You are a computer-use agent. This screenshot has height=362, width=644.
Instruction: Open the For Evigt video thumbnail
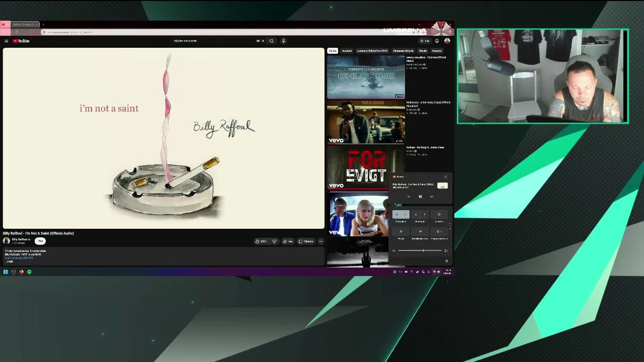coord(366,167)
